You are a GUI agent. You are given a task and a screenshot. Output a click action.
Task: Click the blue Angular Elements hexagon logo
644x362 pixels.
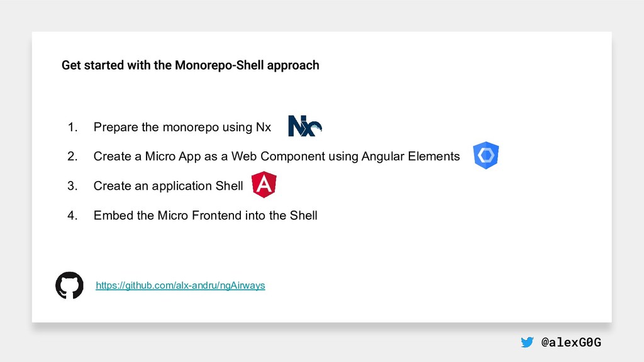(x=486, y=156)
